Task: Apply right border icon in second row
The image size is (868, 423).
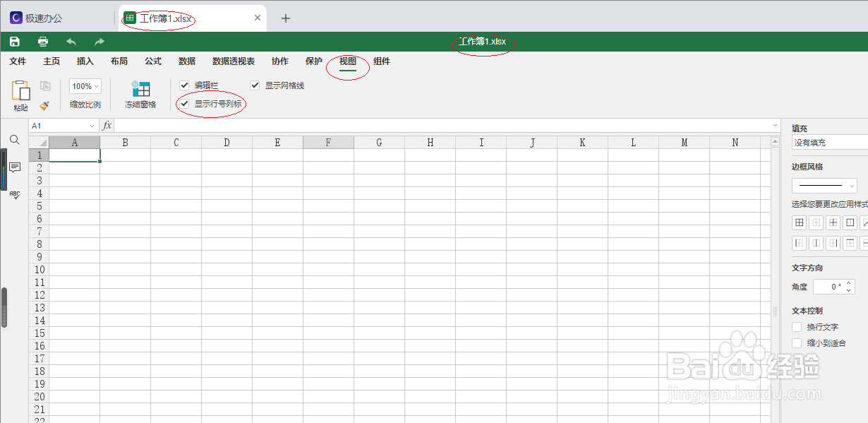Action: 833,243
